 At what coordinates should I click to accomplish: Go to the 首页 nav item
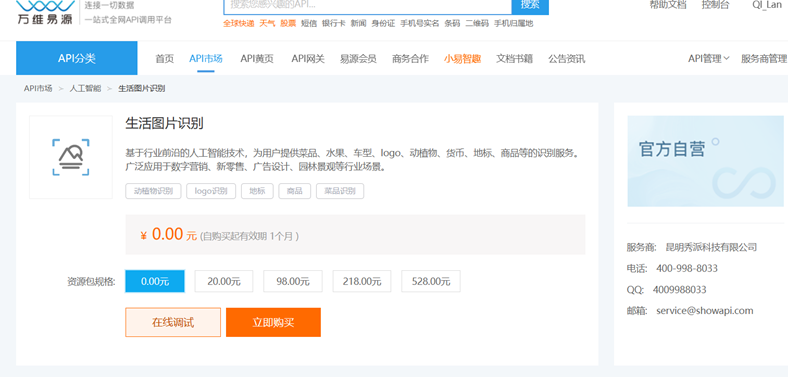click(x=164, y=59)
